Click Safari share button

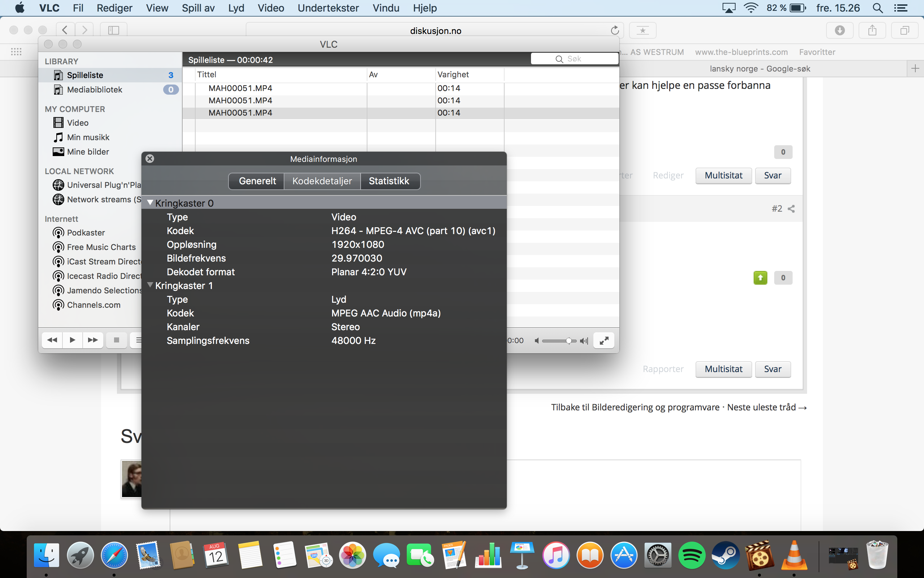[872, 30]
